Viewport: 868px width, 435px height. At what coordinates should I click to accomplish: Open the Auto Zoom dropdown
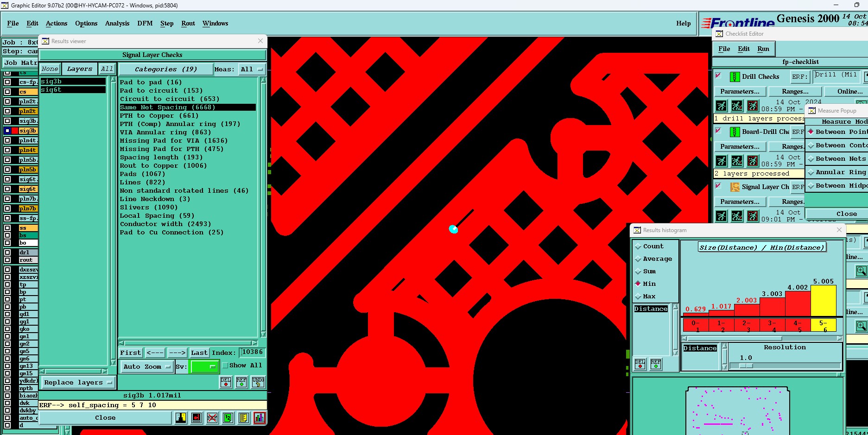point(146,367)
